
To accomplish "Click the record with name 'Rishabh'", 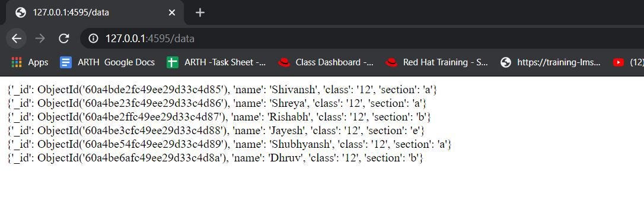I will [219, 117].
